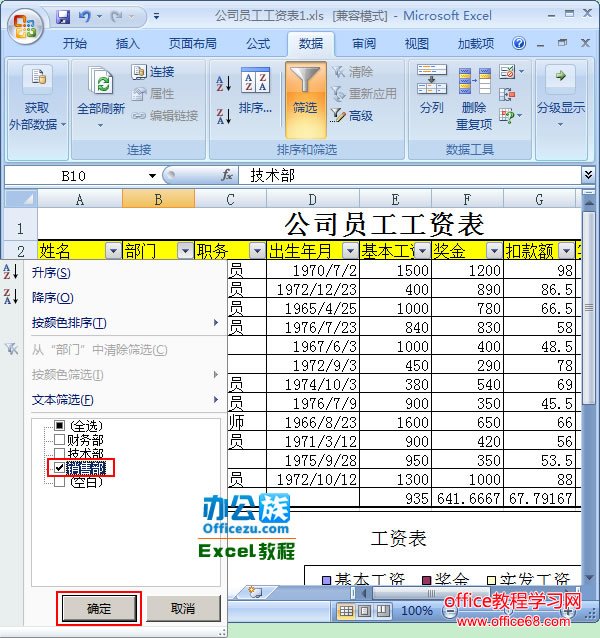
Task: Select column B header
Action: coord(158,199)
